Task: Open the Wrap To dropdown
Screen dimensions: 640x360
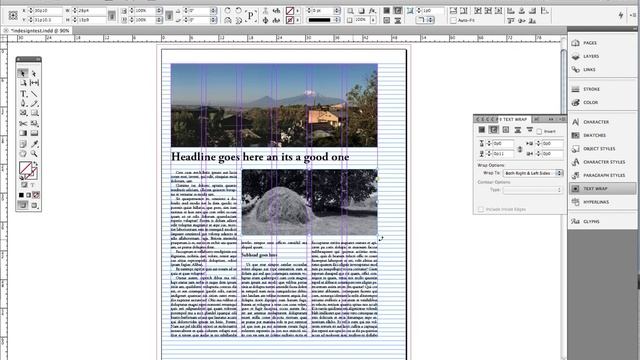Action: [x=533, y=173]
